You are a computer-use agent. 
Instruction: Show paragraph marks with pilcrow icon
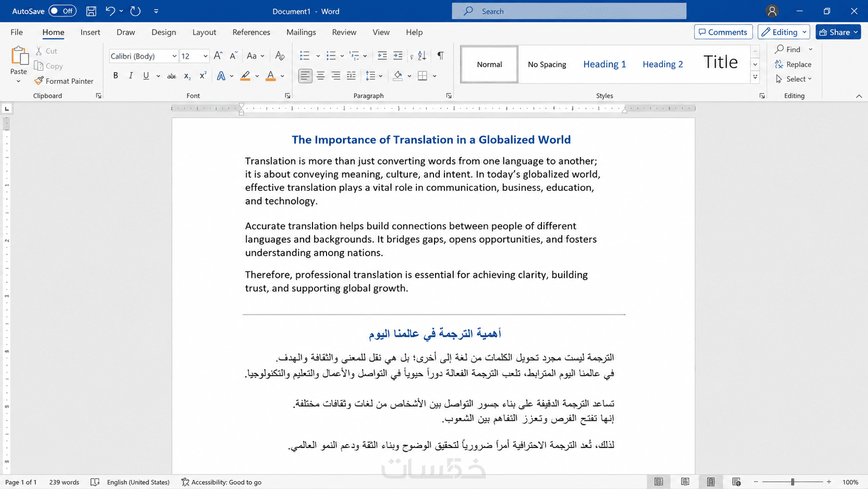(x=440, y=56)
